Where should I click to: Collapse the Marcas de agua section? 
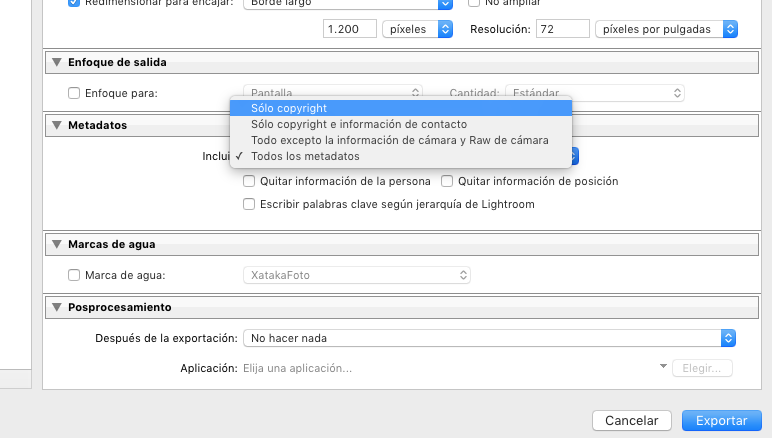pos(57,244)
